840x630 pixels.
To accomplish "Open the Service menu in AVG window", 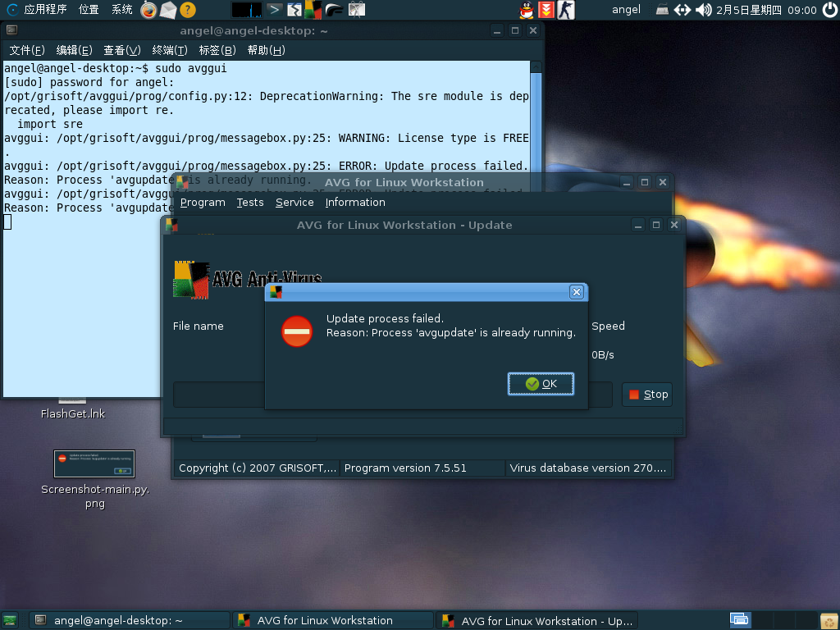I will tap(294, 202).
